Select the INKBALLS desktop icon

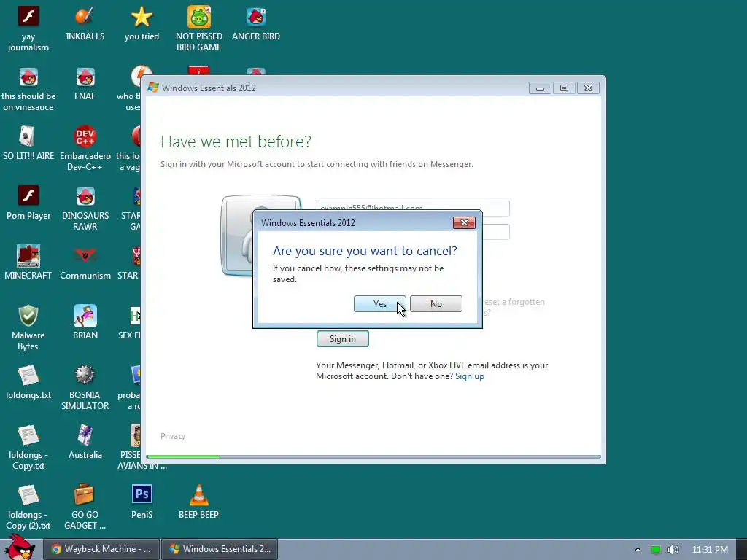point(85,24)
